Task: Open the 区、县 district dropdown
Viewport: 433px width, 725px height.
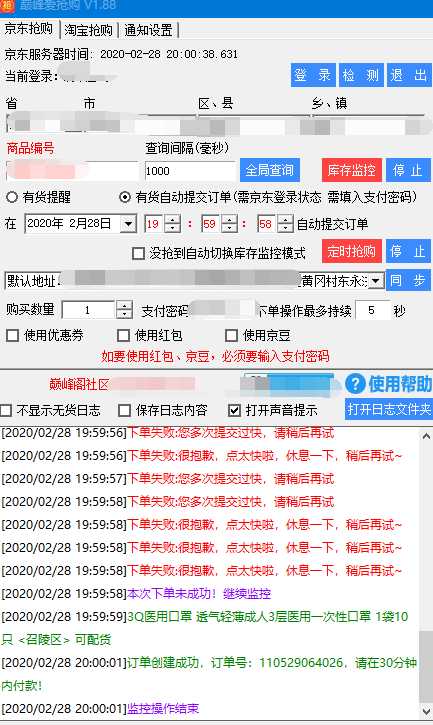Action: (254, 123)
